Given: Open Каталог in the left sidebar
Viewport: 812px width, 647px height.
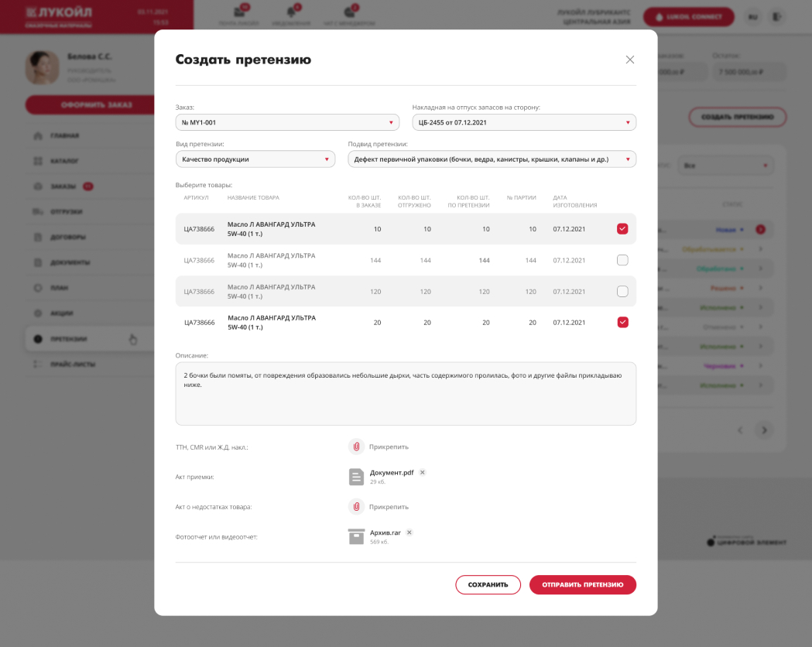Looking at the screenshot, I should (x=65, y=162).
